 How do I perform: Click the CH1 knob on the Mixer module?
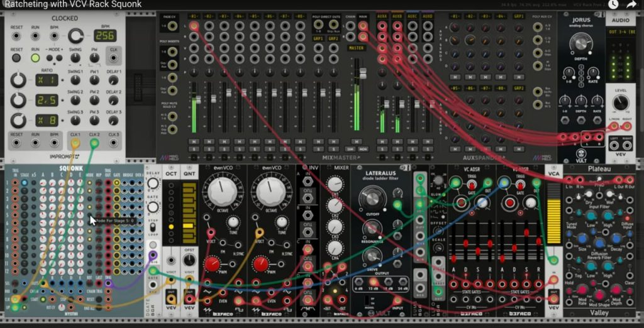pos(336,184)
